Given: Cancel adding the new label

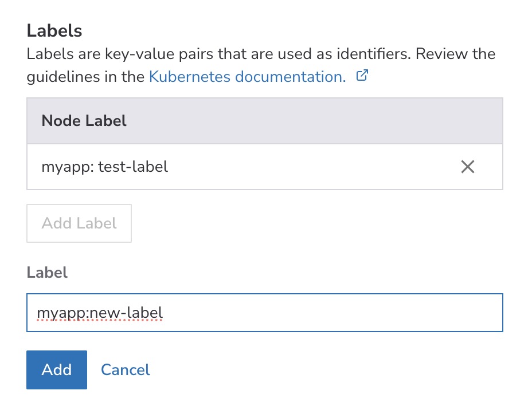Looking at the screenshot, I should coord(125,370).
